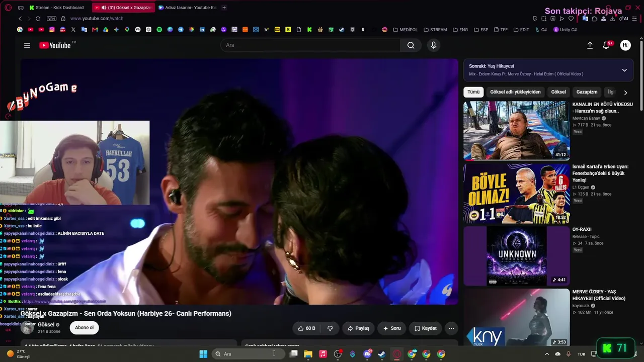Show hidden system tray icons chevron
Viewport: 644px width, 362px height.
pyautogui.click(x=547, y=354)
